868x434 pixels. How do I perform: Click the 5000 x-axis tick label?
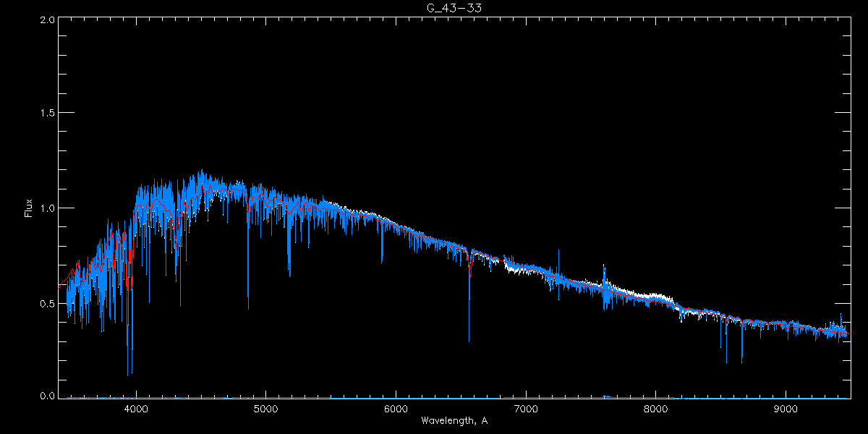coord(266,408)
